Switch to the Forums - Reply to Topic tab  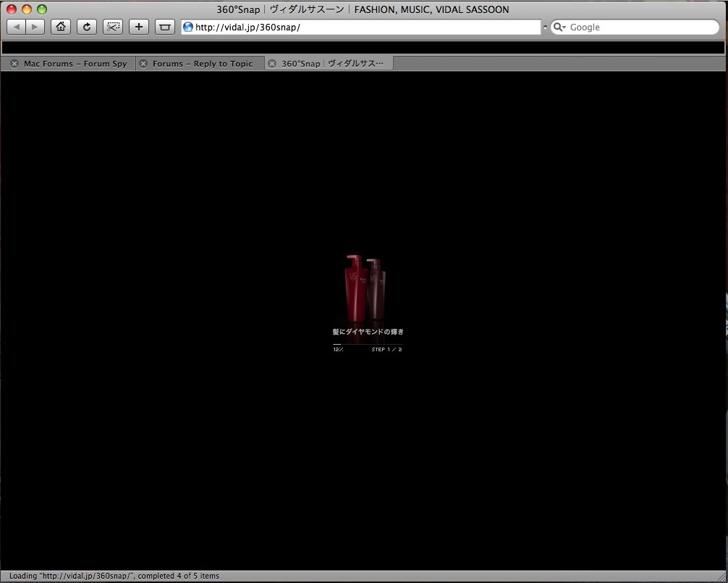click(200, 64)
